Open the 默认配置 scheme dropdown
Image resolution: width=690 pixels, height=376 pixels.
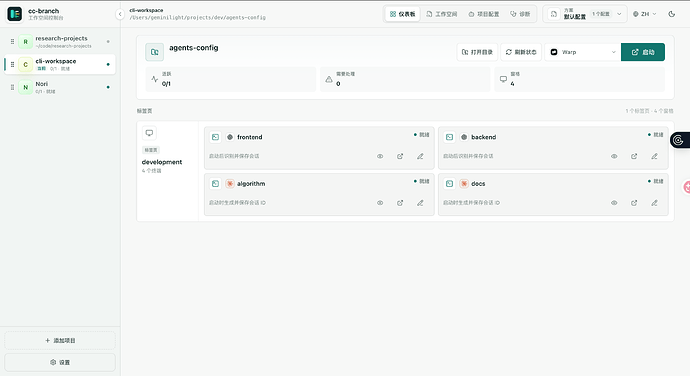585,14
